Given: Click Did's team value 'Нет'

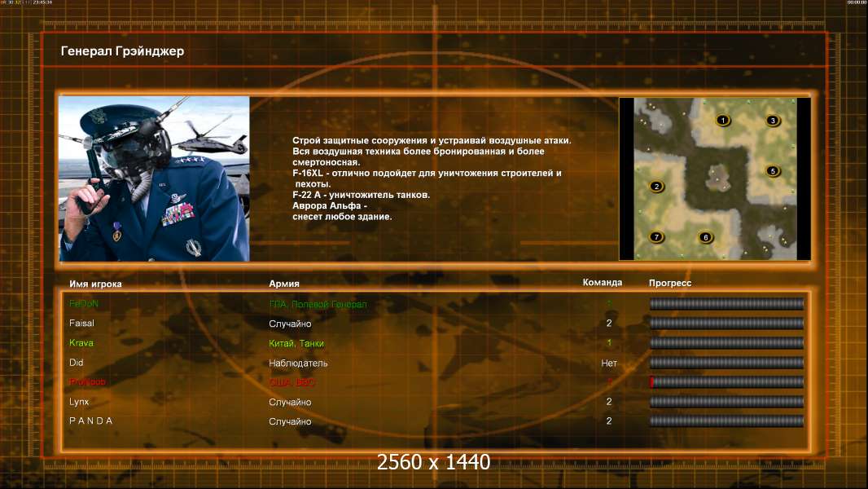Looking at the screenshot, I should [609, 363].
